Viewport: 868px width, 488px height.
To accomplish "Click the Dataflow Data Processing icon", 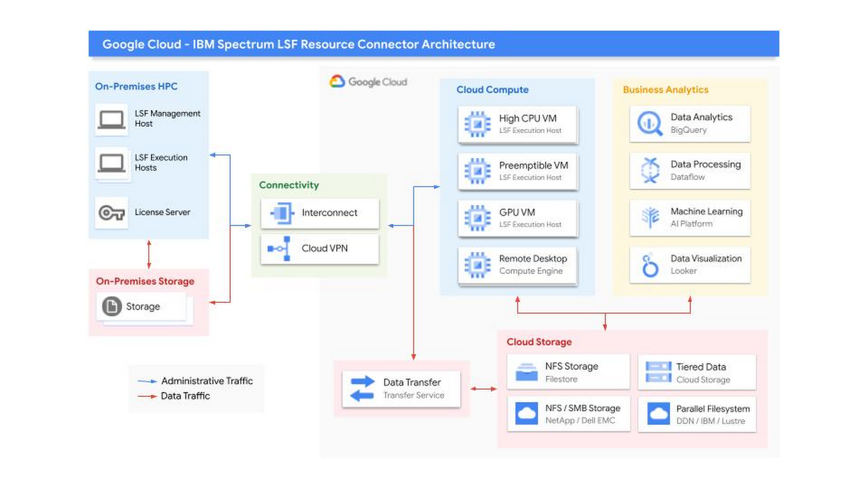I will [650, 171].
